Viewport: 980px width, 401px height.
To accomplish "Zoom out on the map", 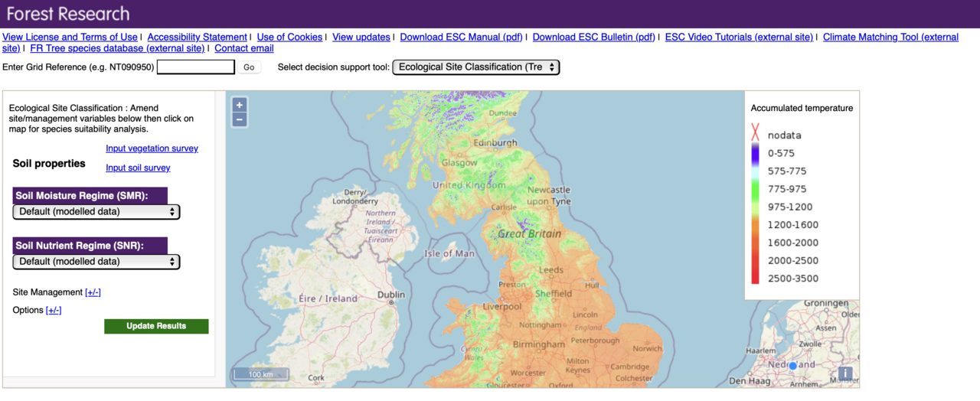I will point(240,120).
